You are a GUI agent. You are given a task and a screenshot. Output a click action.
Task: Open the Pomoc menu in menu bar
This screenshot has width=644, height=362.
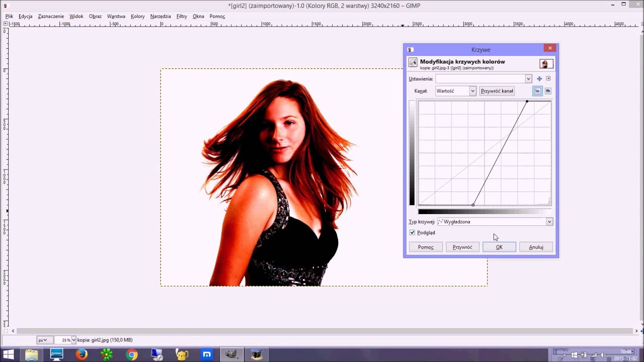click(x=217, y=16)
